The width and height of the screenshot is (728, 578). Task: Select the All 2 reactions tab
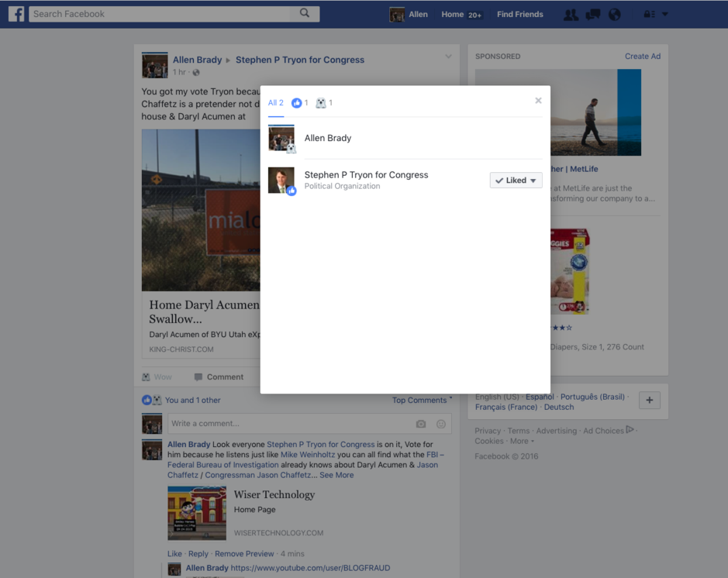click(x=275, y=103)
